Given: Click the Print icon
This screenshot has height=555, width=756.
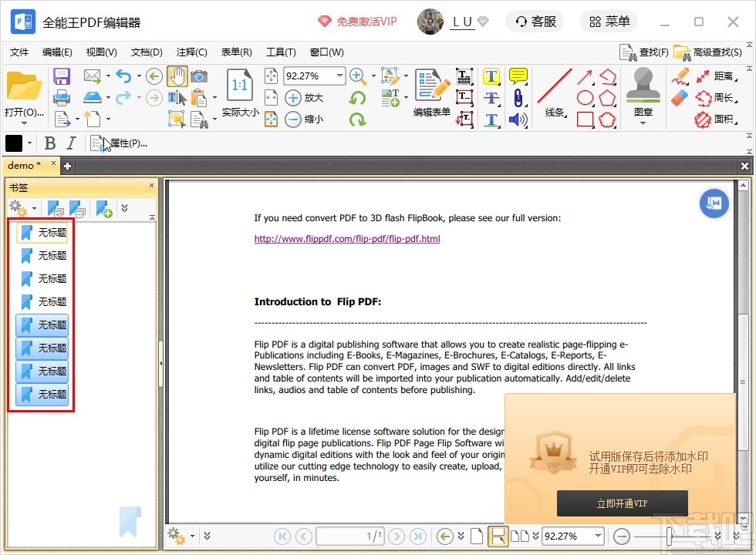Looking at the screenshot, I should pyautogui.click(x=62, y=98).
